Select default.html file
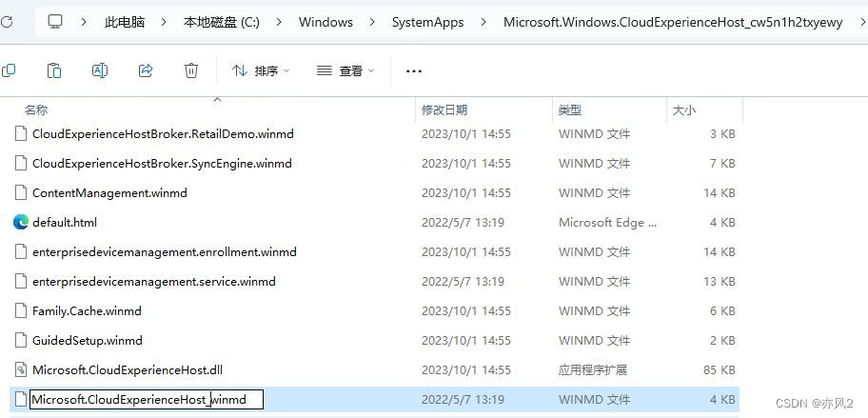 pos(65,222)
